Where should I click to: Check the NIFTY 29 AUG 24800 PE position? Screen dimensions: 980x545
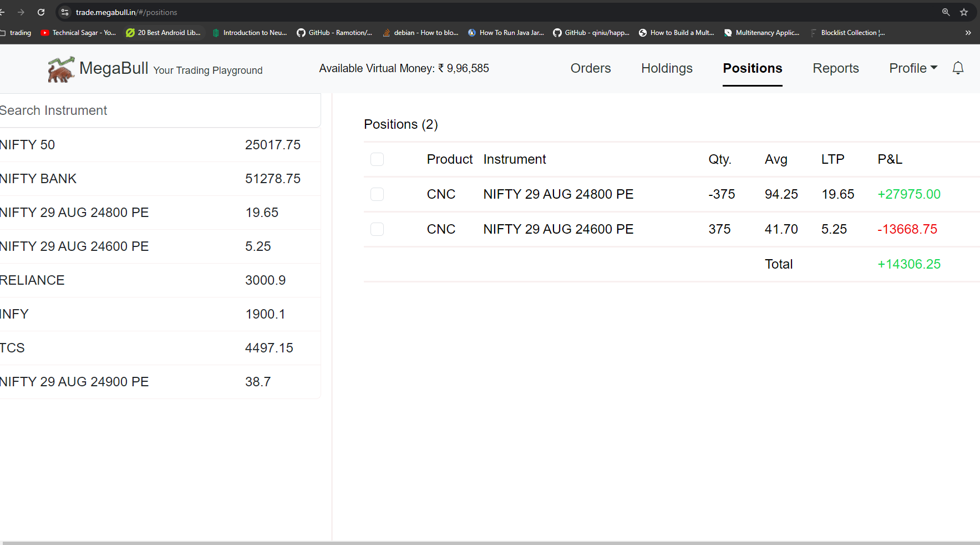(377, 194)
